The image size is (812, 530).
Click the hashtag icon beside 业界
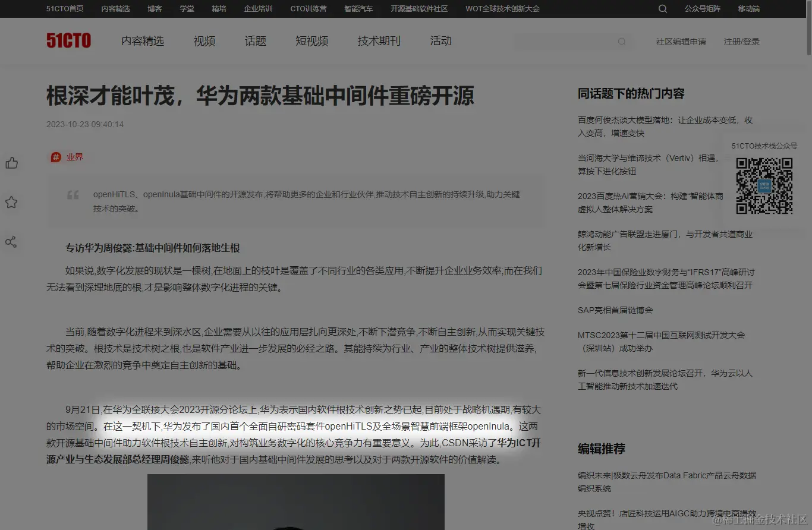[56, 157]
